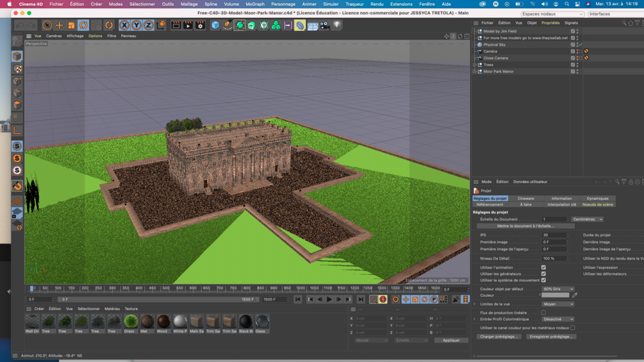The image size is (644, 362).
Task: Add a light bulb object
Action: pos(337,26)
